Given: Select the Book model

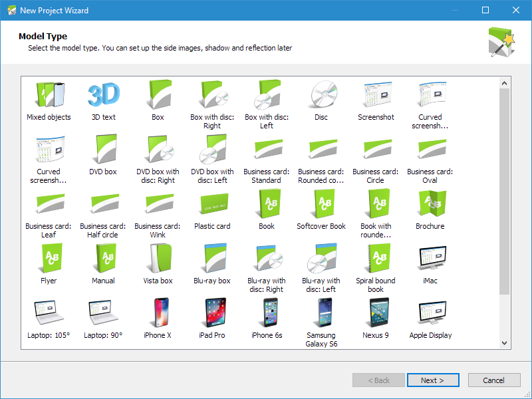Looking at the screenshot, I should click(267, 210).
